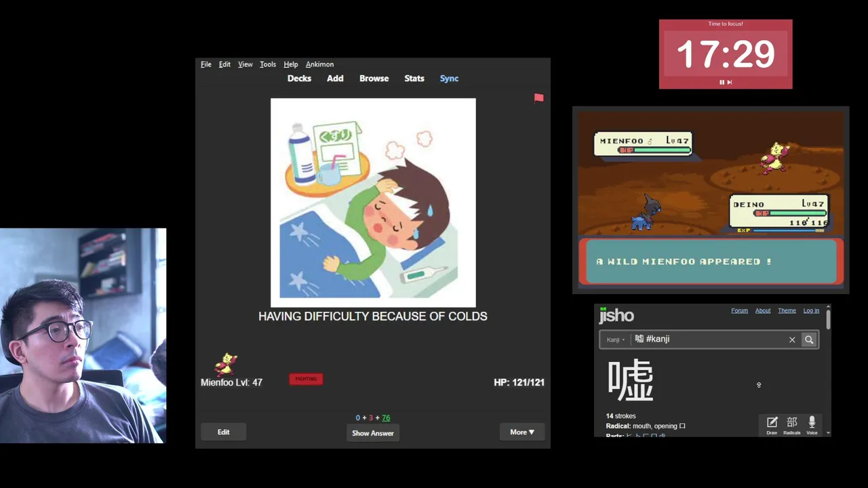Click the green review count 76
Viewport: 868px width, 488px height.
coord(386,418)
